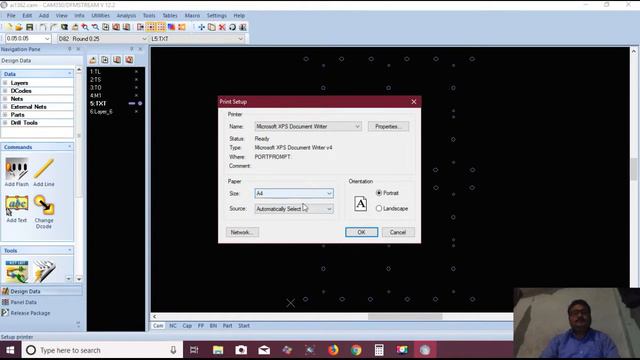Expand the Drill Tools tree node
The image size is (640, 360).
(5, 122)
